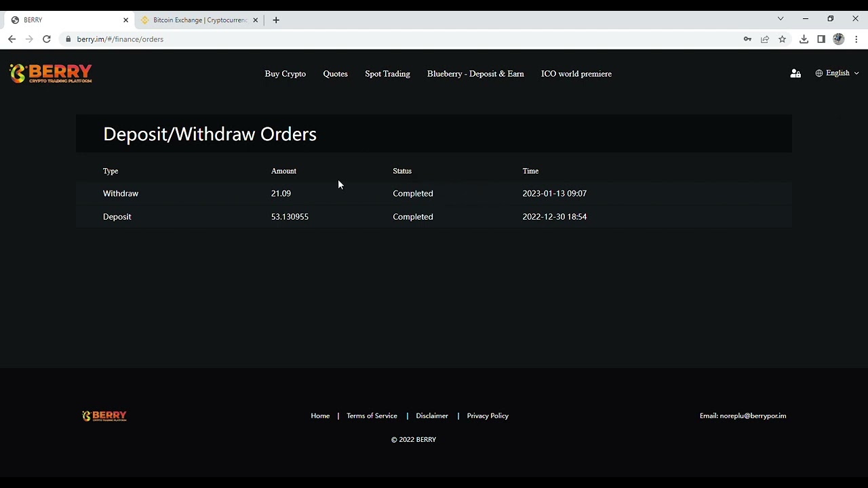Click amount 53.130955
The height and width of the screenshot is (488, 868).
pos(290,217)
